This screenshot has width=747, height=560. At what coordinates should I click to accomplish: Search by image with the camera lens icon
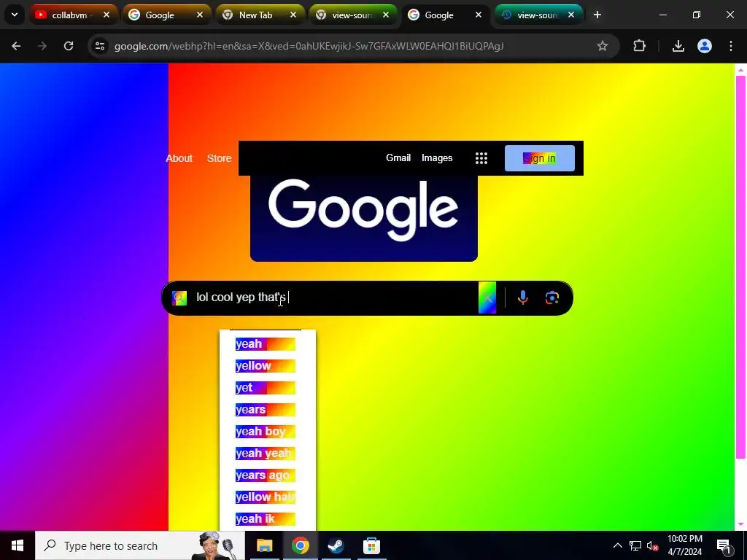click(x=551, y=297)
